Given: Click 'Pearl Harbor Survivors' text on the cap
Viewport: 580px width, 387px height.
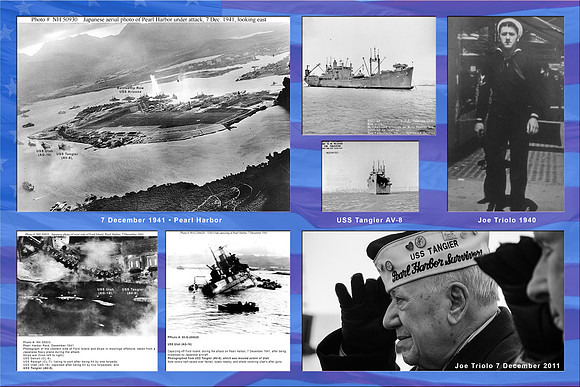Looking at the screenshot, I should [436, 265].
